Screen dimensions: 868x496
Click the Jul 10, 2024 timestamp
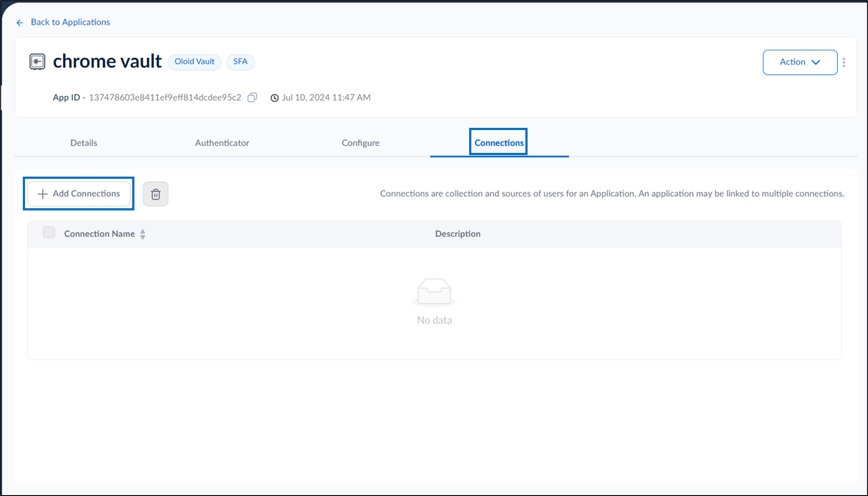tap(326, 98)
